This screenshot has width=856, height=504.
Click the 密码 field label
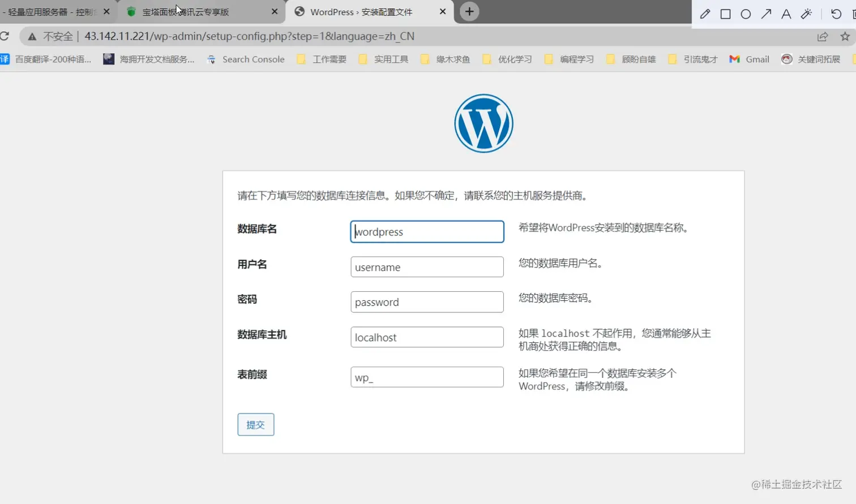pyautogui.click(x=247, y=299)
